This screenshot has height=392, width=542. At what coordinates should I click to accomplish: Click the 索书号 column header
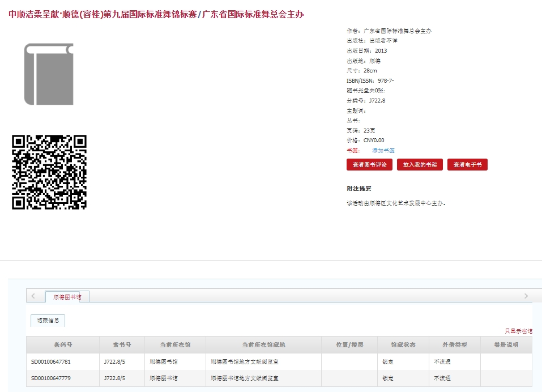[122, 344]
